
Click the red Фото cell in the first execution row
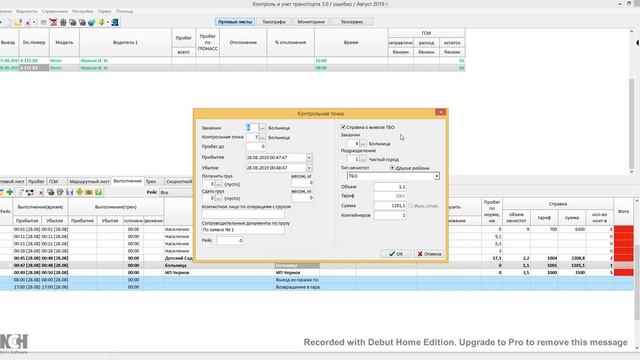click(x=623, y=229)
